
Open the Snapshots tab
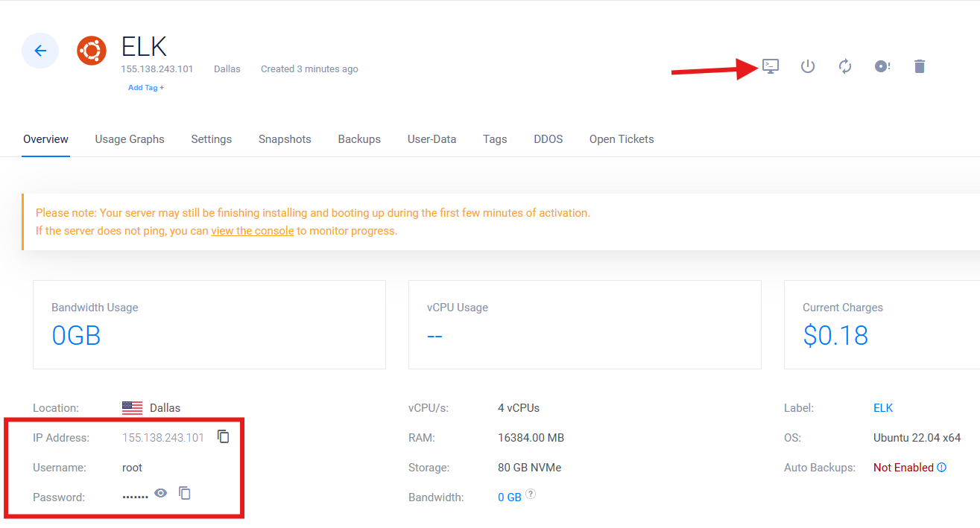point(285,139)
